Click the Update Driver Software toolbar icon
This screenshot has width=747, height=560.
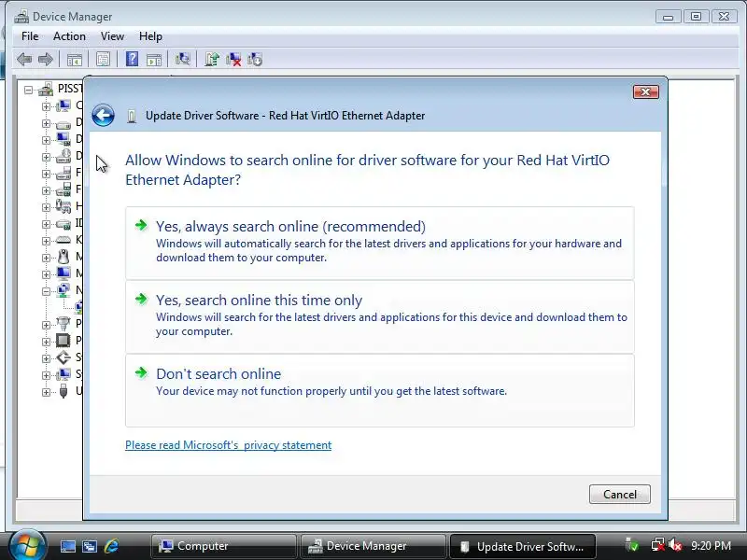point(212,59)
